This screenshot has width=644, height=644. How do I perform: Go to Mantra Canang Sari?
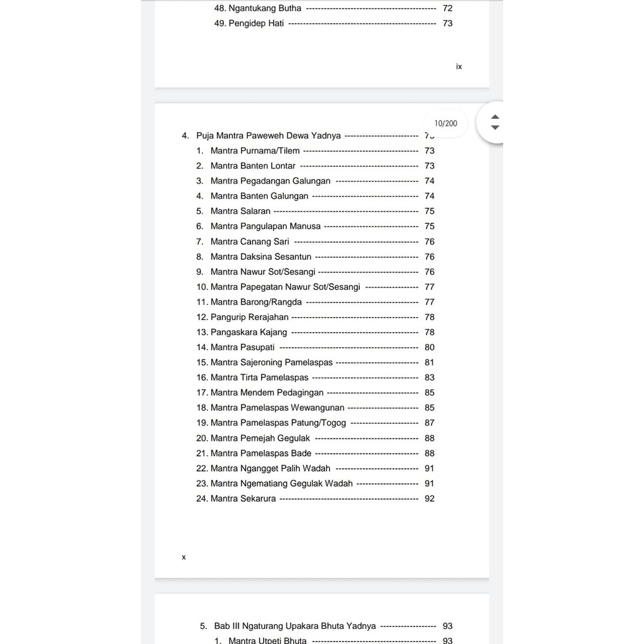250,241
